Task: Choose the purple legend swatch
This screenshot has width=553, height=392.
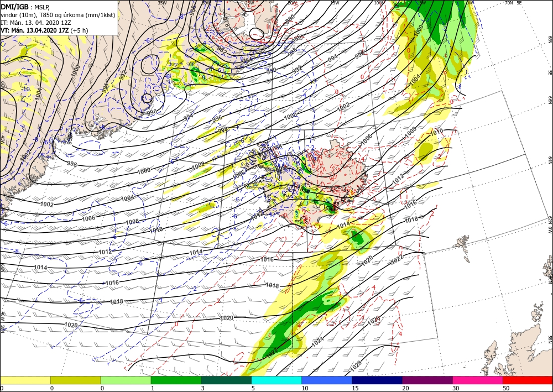Action: tap(427, 380)
